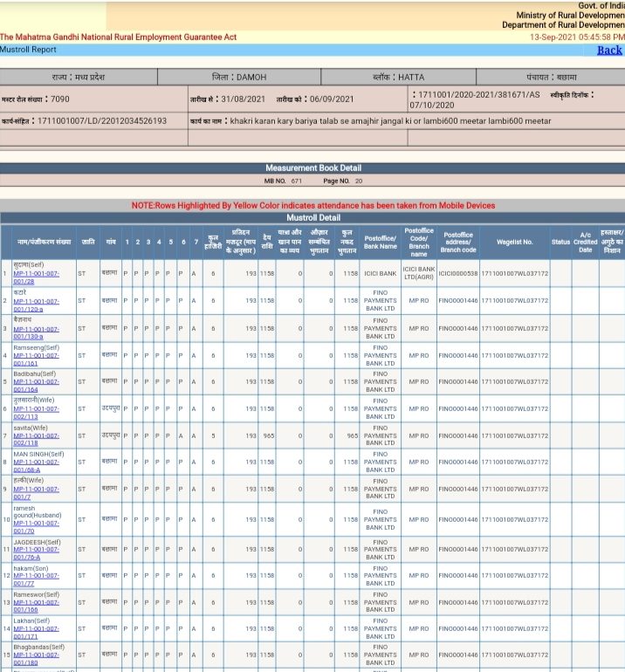The height and width of the screenshot is (672, 625).
Task: Open MAN SINGH's job card 001/68-A link
Action: [36, 466]
